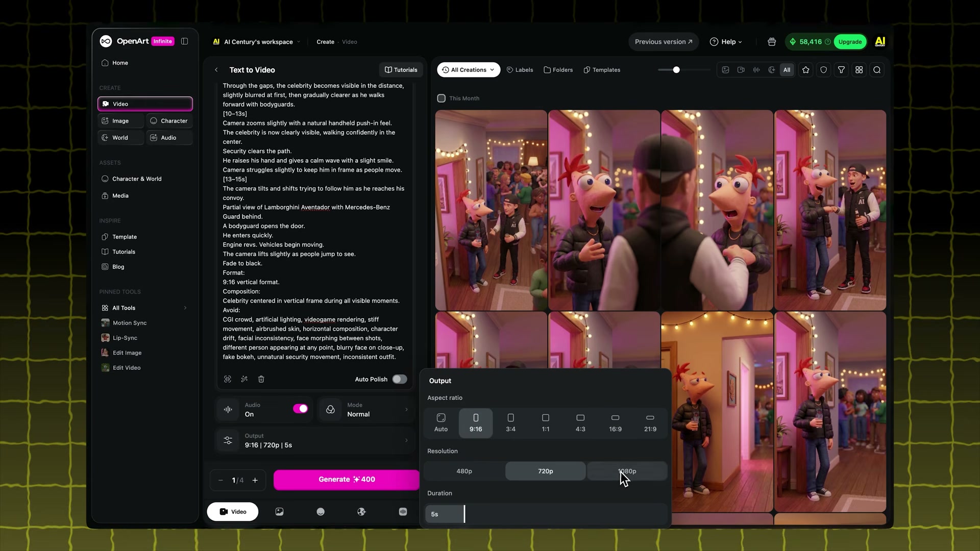Filter creations by world globe icon
The height and width of the screenshot is (551, 980).
pos(772,70)
